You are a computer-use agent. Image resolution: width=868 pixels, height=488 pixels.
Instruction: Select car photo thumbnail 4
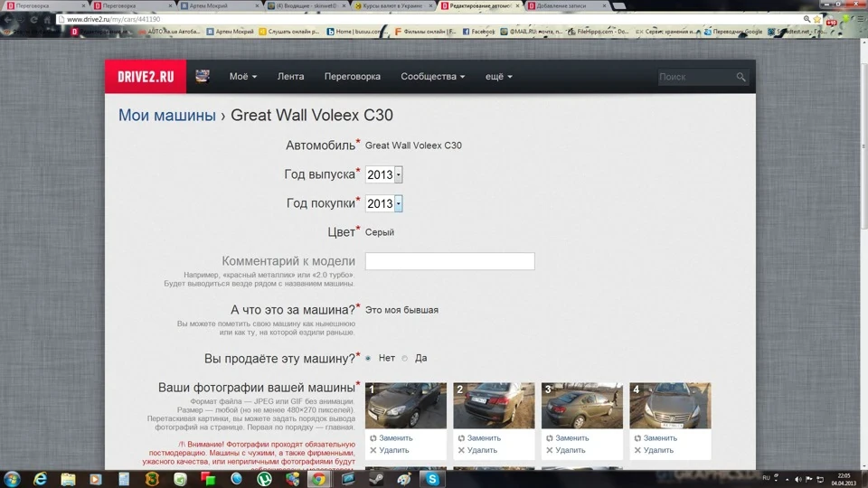pos(670,406)
